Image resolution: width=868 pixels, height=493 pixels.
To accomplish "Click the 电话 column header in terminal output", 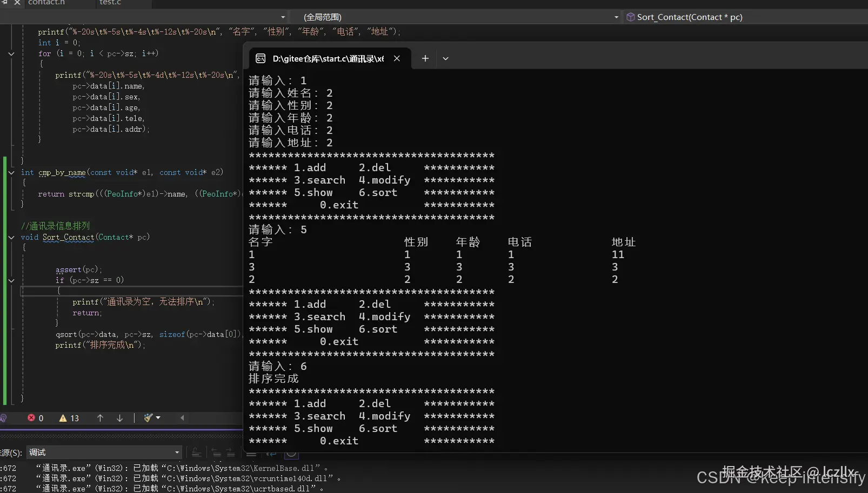I will pos(520,242).
